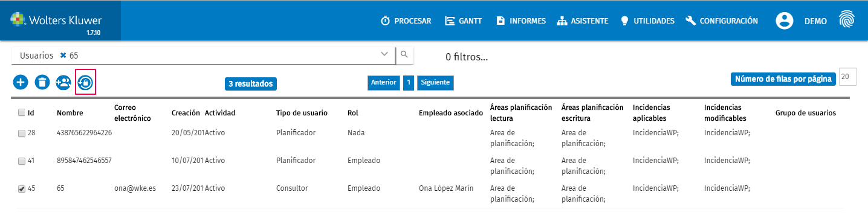Click the reset password lock icon
868x221 pixels.
(x=85, y=82)
